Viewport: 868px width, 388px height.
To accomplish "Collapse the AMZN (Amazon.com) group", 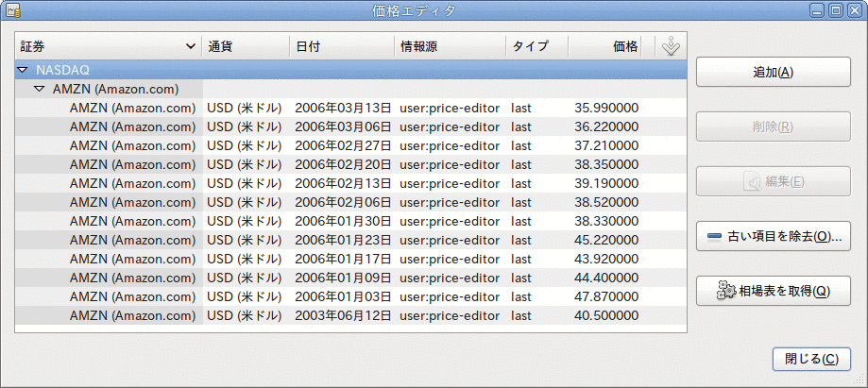I will pyautogui.click(x=39, y=89).
